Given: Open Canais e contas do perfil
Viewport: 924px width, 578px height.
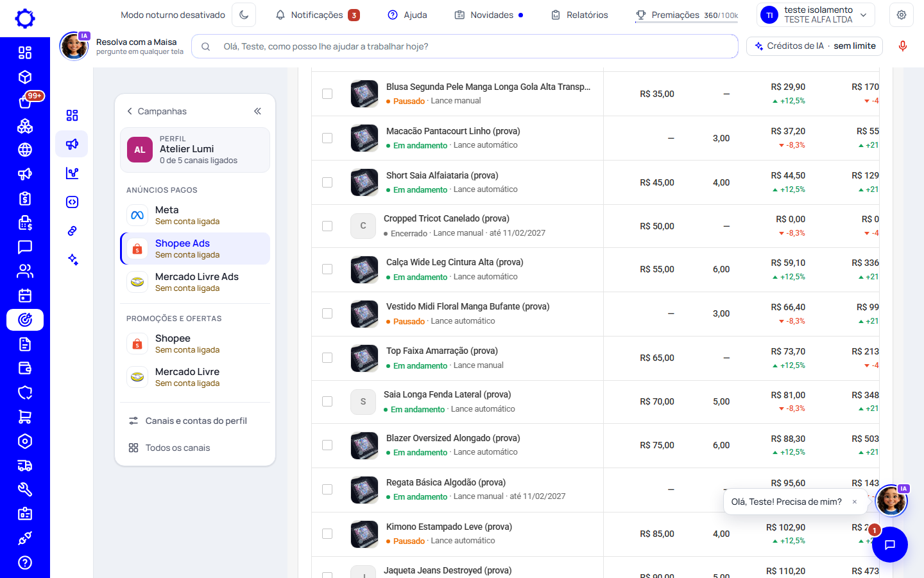Looking at the screenshot, I should point(195,421).
